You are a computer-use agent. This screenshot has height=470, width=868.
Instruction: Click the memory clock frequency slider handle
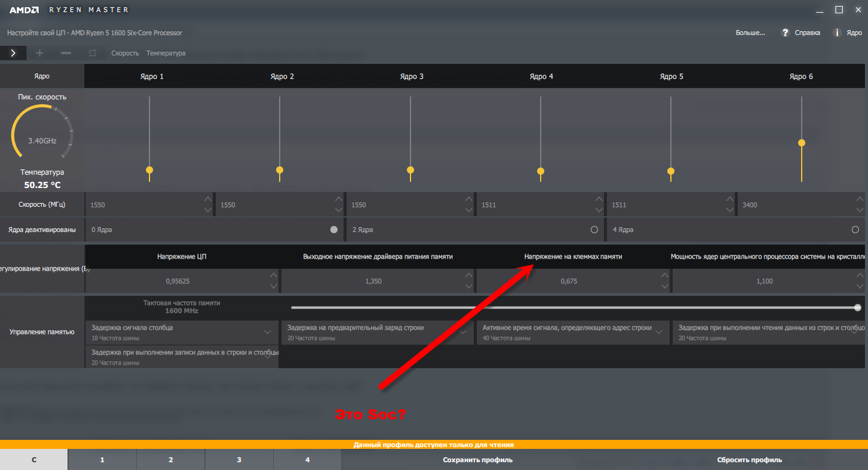click(x=858, y=307)
